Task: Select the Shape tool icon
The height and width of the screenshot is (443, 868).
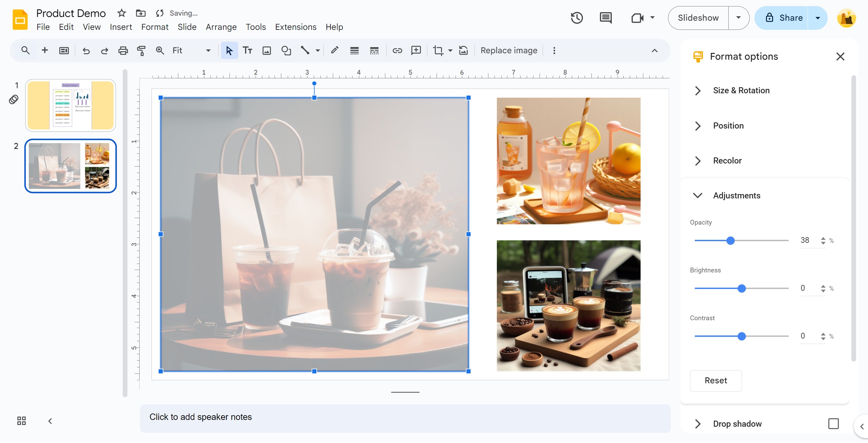Action: 286,51
